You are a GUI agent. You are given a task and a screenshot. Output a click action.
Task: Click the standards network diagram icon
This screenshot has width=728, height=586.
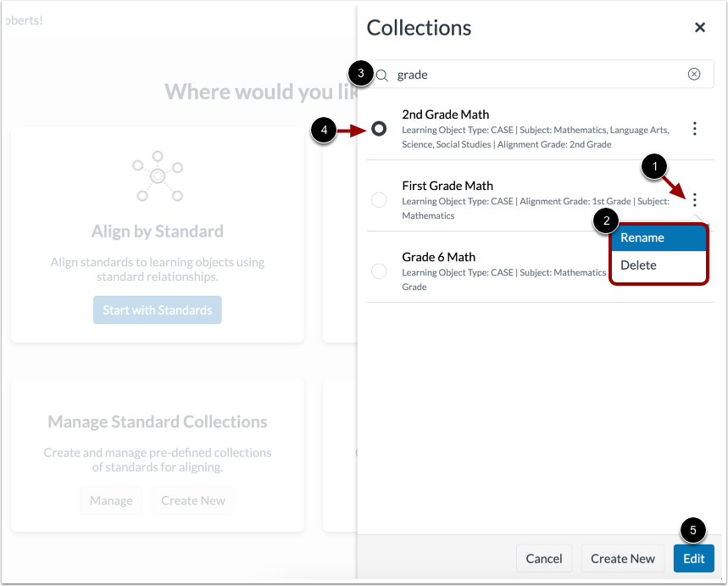(x=157, y=176)
